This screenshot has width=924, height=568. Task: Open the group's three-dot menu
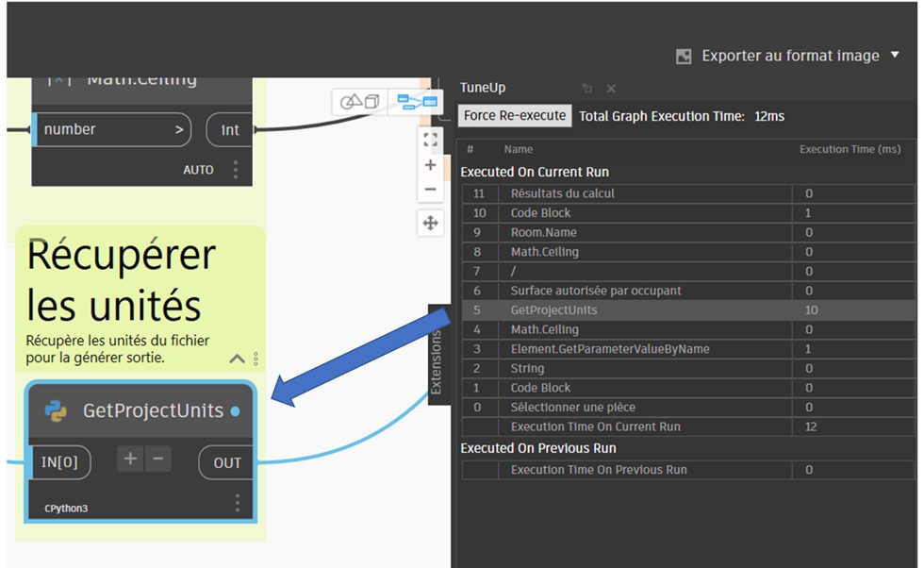pyautogui.click(x=256, y=359)
